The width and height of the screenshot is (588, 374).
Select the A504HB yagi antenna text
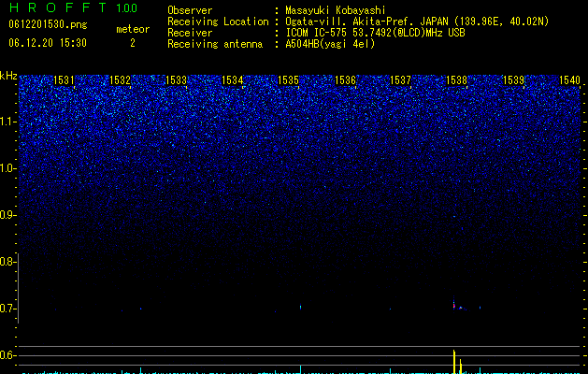pyautogui.click(x=330, y=44)
